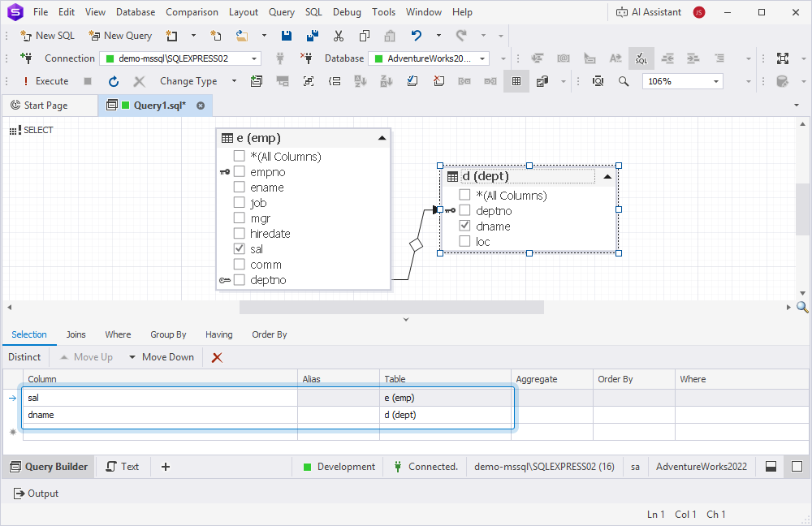
Task: Click the Save icon in the toolbar
Action: [x=287, y=36]
